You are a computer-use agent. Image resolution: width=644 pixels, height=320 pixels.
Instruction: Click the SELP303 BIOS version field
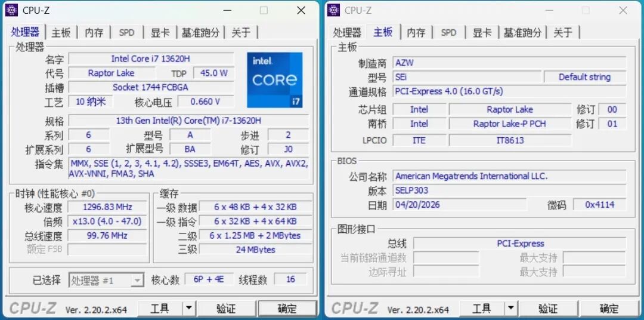(509, 190)
